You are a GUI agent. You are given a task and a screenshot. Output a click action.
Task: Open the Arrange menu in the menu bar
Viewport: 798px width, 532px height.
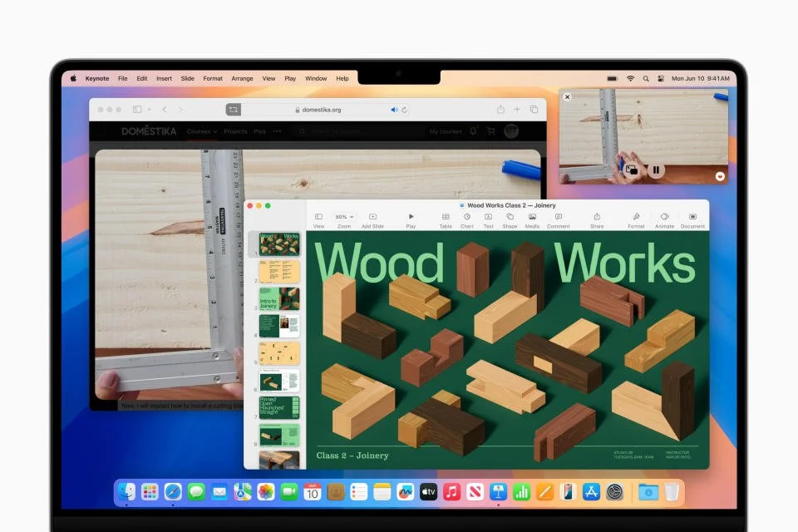pyautogui.click(x=241, y=78)
